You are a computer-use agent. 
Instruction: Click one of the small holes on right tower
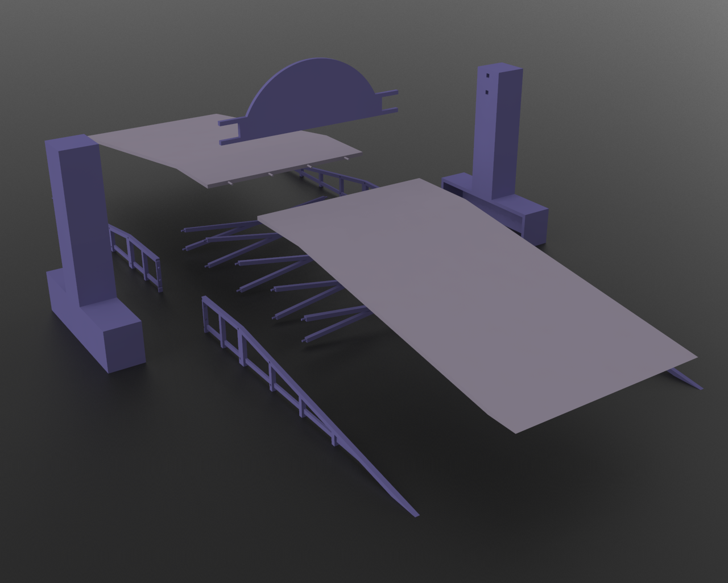pos(487,76)
